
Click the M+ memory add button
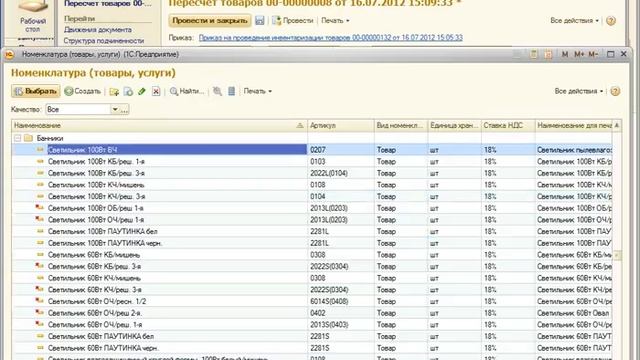[x=579, y=54]
